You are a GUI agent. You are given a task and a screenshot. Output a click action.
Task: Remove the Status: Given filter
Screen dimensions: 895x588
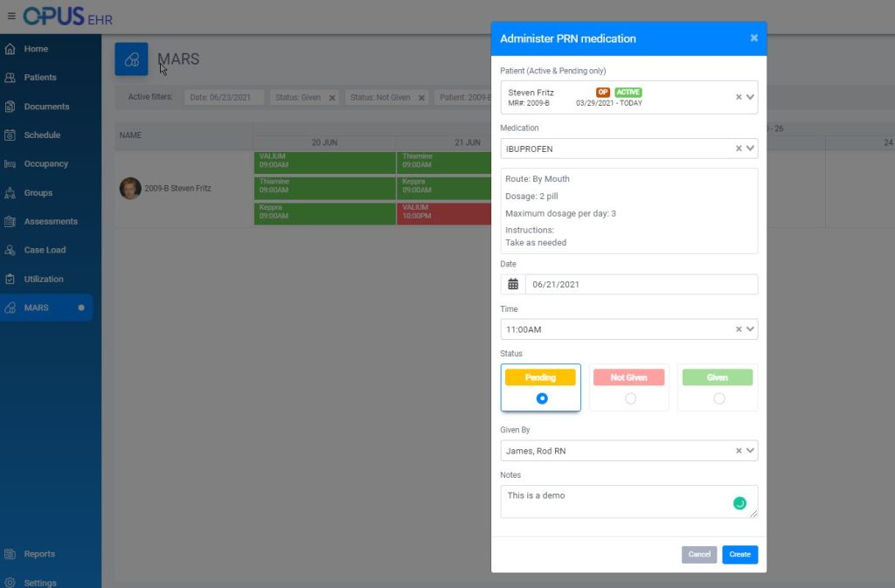[x=331, y=98]
